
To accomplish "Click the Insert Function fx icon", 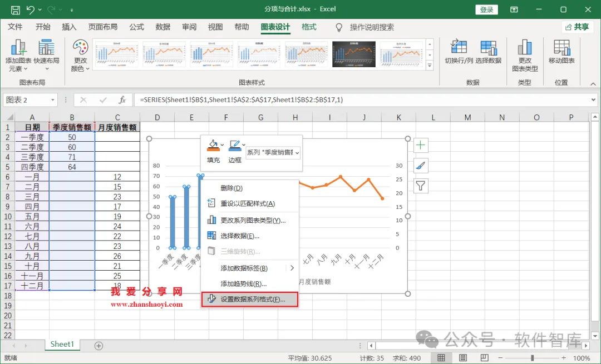I will click(122, 100).
